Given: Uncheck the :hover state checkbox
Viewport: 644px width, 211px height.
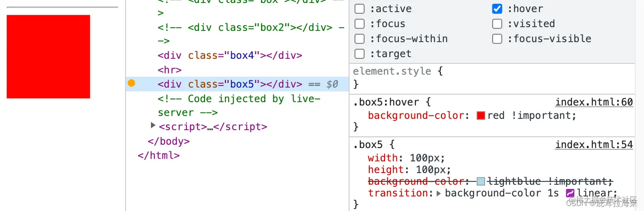Looking at the screenshot, I should pyautogui.click(x=497, y=9).
